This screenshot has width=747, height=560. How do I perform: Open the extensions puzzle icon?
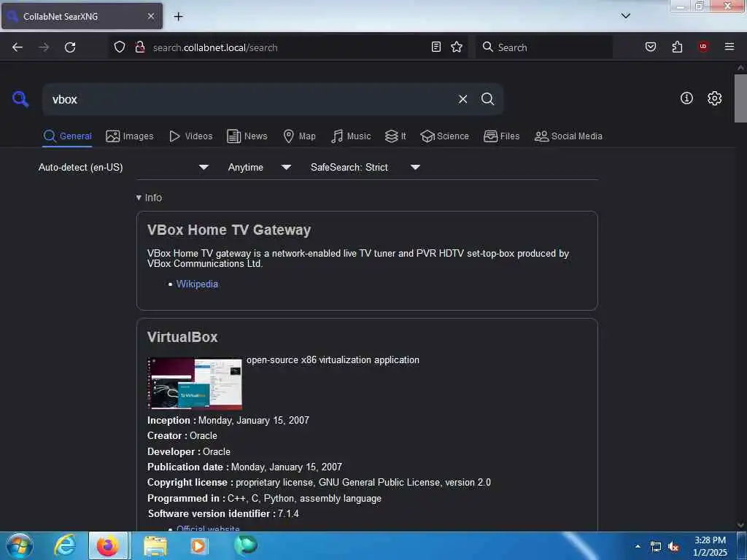tap(677, 47)
